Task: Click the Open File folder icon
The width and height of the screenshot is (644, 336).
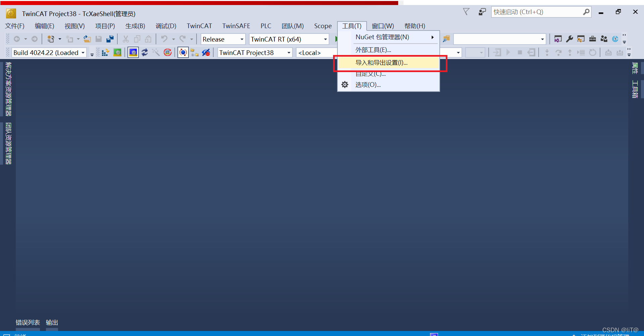Action: (87, 39)
